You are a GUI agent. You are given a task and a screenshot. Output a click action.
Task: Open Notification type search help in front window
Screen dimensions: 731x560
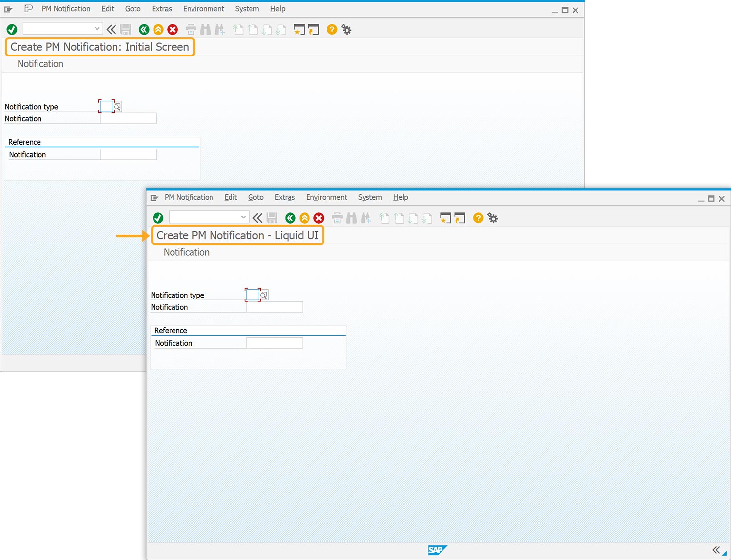(x=264, y=295)
